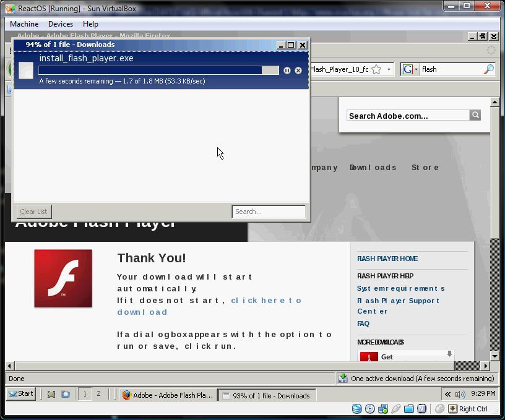Click the magnifier icon in Firefox search
This screenshot has width=505, height=420.
coord(488,69)
